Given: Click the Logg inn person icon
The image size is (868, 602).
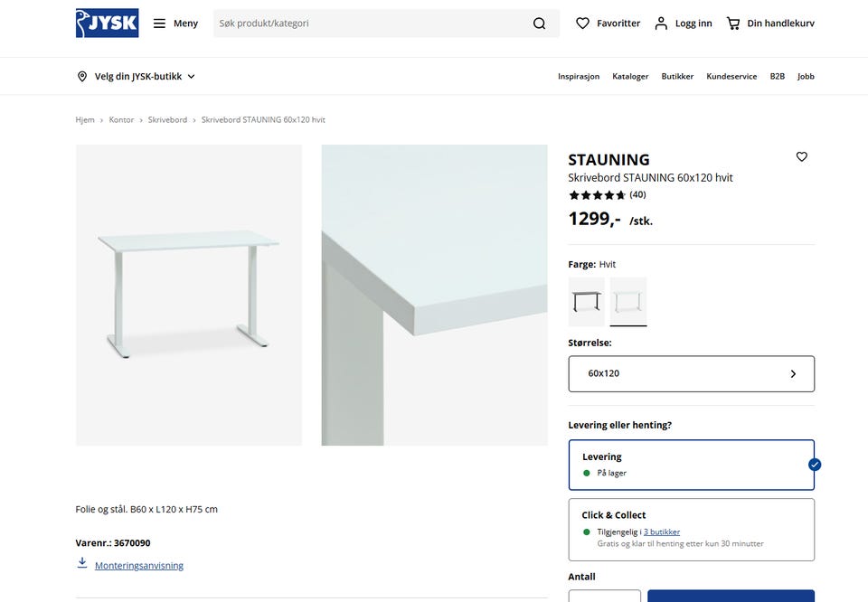Looking at the screenshot, I should (661, 24).
